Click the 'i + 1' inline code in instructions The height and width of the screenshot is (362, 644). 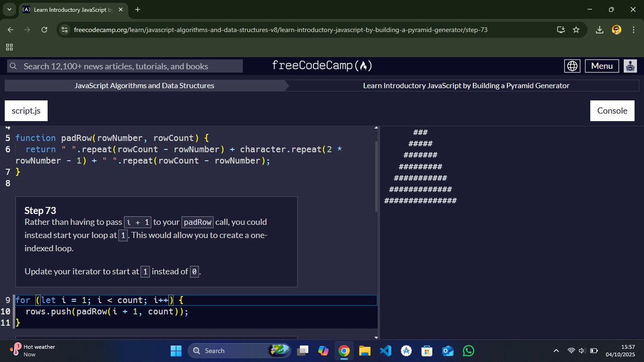click(x=138, y=222)
